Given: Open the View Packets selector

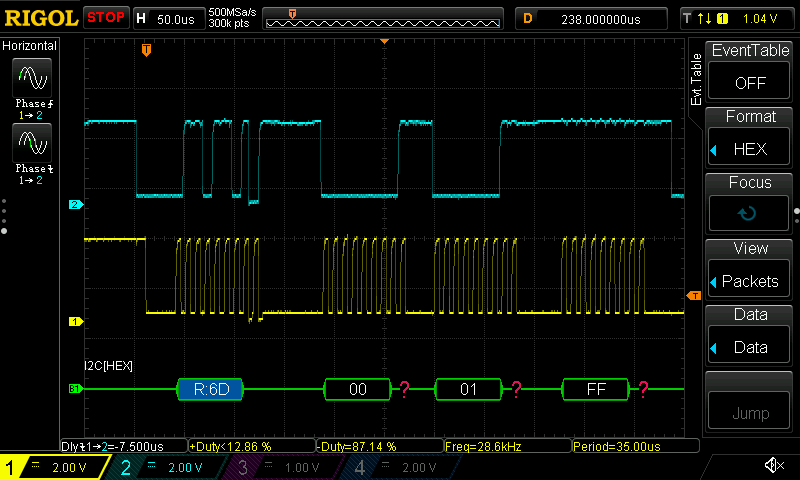Looking at the screenshot, I should tap(749, 281).
